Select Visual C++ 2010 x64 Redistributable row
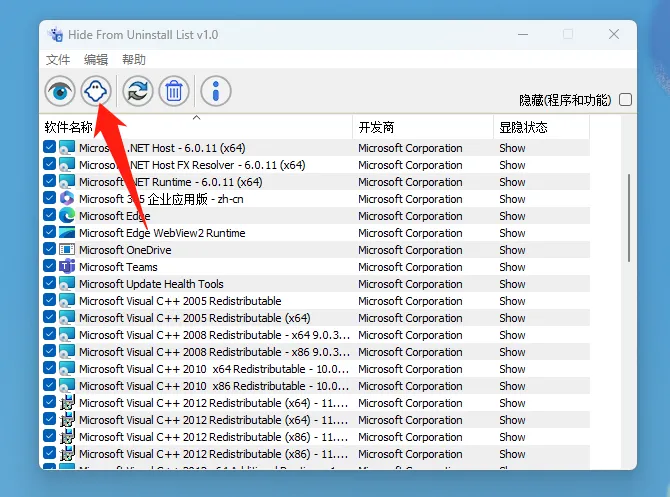Screen dimensions: 670x497 click(x=315, y=369)
